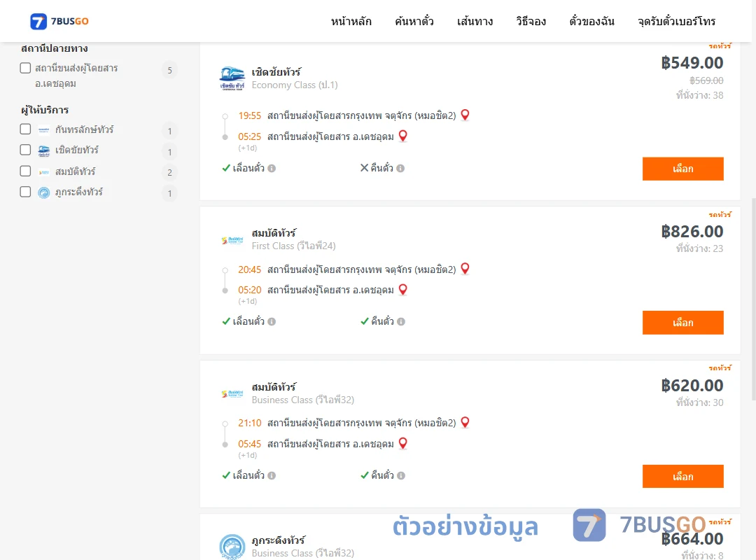Click the ฿826.00 price text
The width and height of the screenshot is (756, 560).
coord(692,232)
